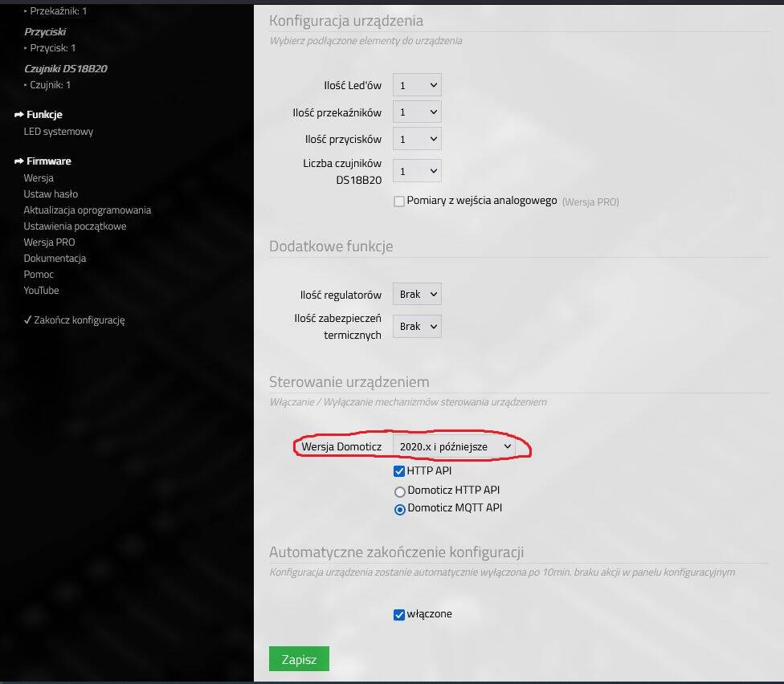Viewport: 784px width, 684px height.
Task: Click the Przyciski heading in the sidebar
Action: point(45,31)
